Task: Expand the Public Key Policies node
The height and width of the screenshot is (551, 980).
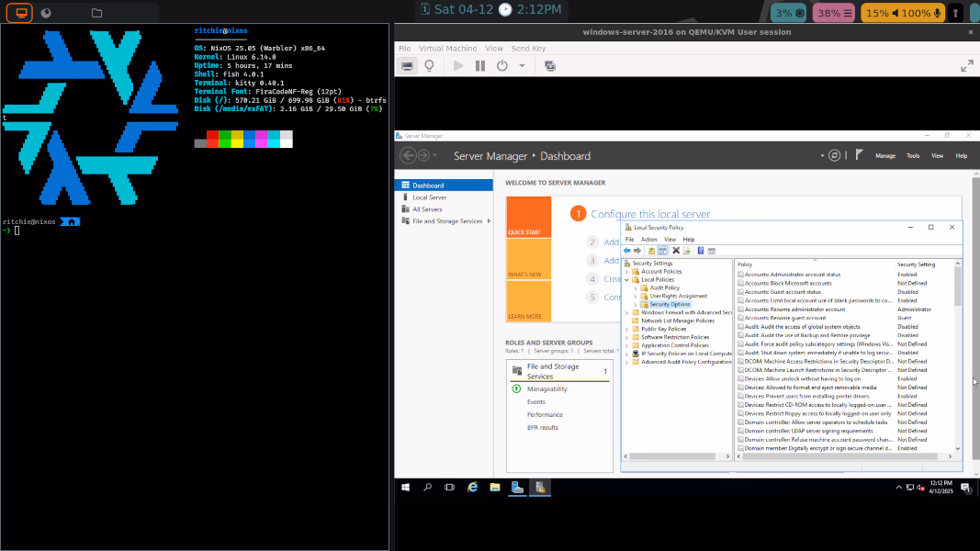Action: [627, 330]
